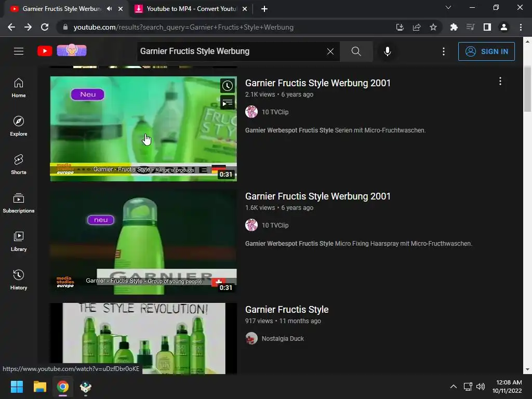This screenshot has height=399, width=532.
Task: Open Subscriptions in the sidebar
Action: coord(19,203)
